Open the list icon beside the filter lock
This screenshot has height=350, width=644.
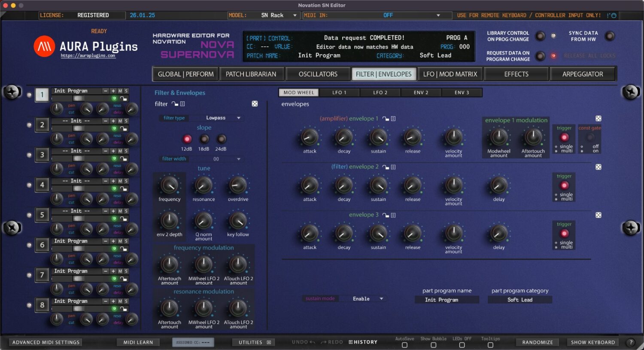pyautogui.click(x=182, y=104)
